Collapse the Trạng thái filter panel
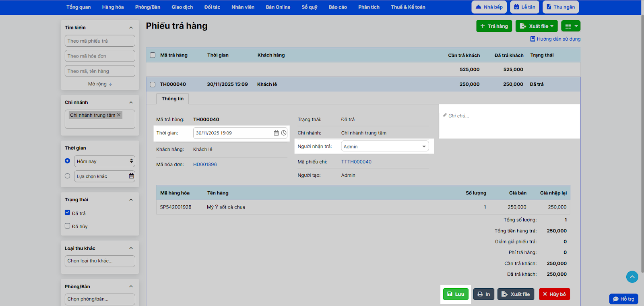The width and height of the screenshot is (644, 306). pyautogui.click(x=131, y=200)
